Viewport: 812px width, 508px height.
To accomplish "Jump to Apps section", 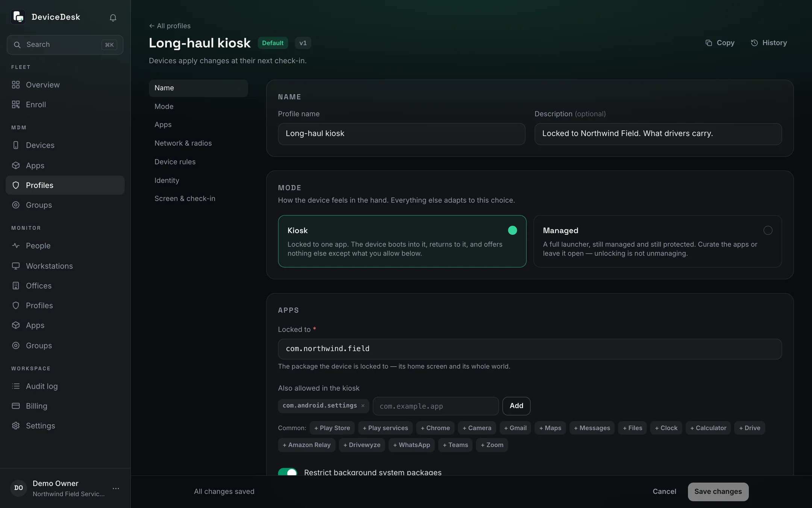I will [198, 125].
